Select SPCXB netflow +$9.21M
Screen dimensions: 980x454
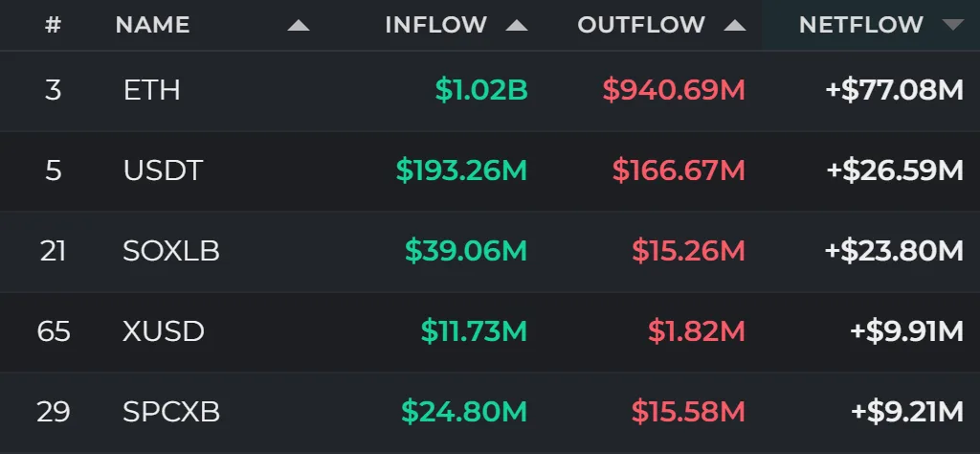(x=907, y=412)
